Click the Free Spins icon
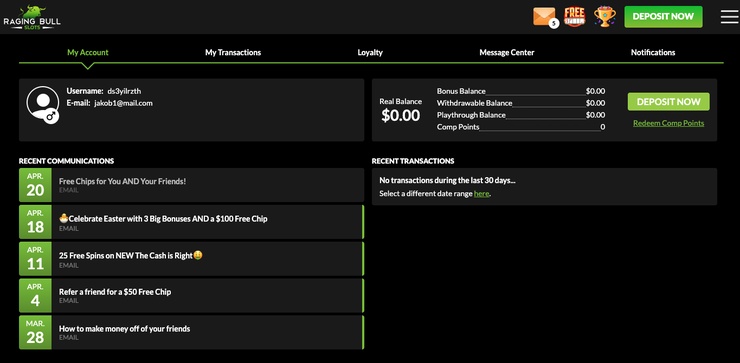Viewport: 740px width, 363px height. click(574, 17)
